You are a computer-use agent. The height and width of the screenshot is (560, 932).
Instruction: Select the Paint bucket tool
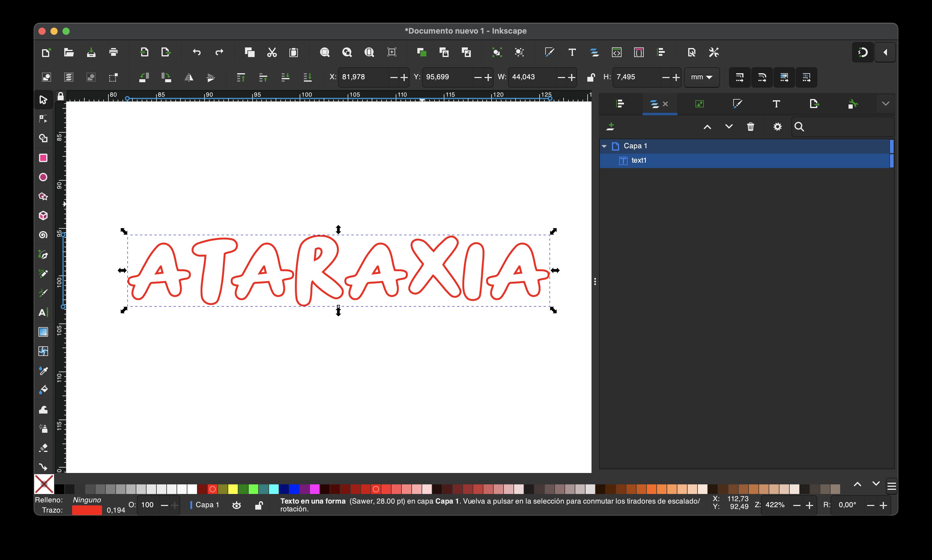43,390
